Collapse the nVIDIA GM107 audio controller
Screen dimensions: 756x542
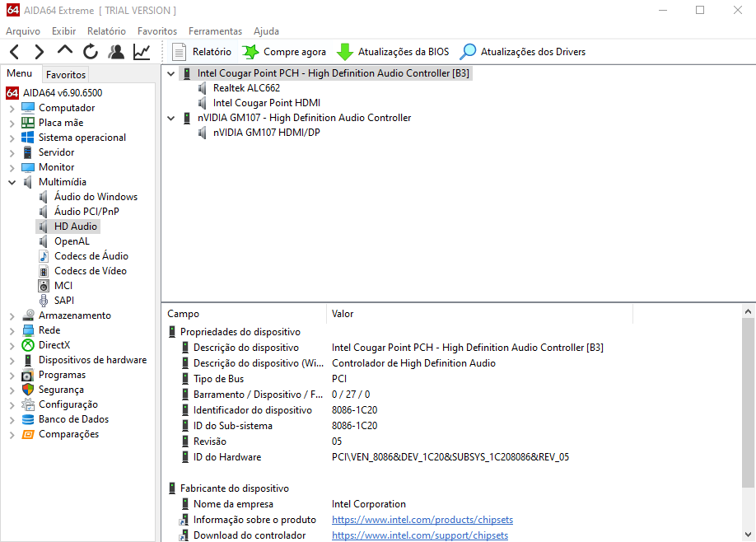170,118
